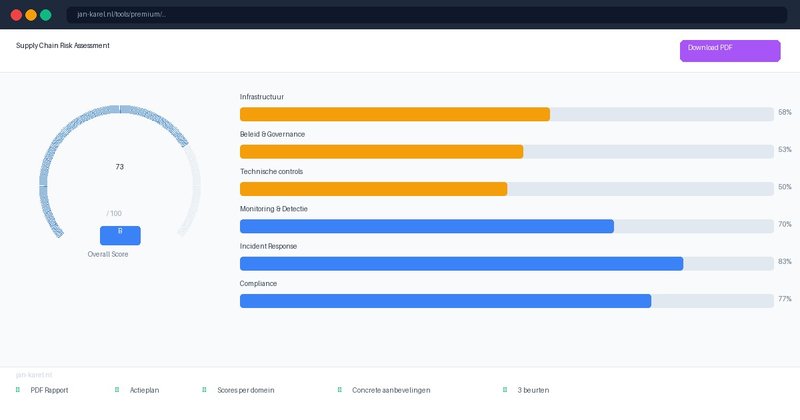Click the Infrastructuur orange progress bar
This screenshot has width=800, height=420.
pyautogui.click(x=395, y=114)
